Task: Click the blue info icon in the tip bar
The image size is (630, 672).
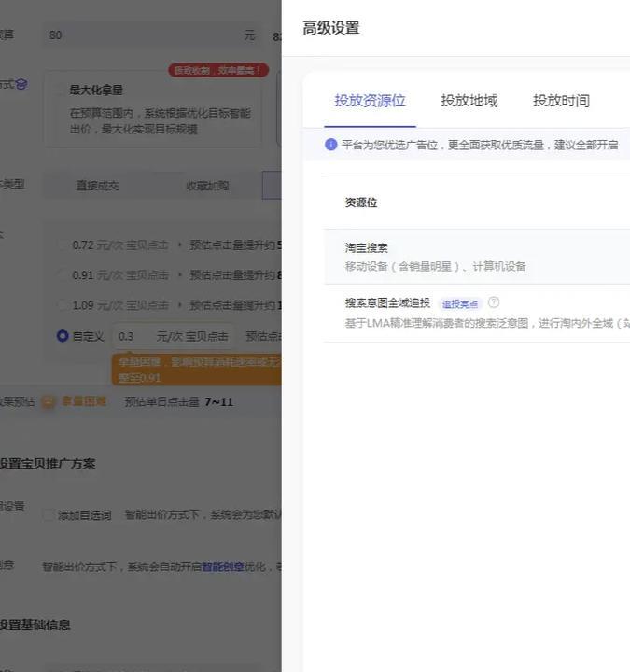Action: tap(330, 145)
